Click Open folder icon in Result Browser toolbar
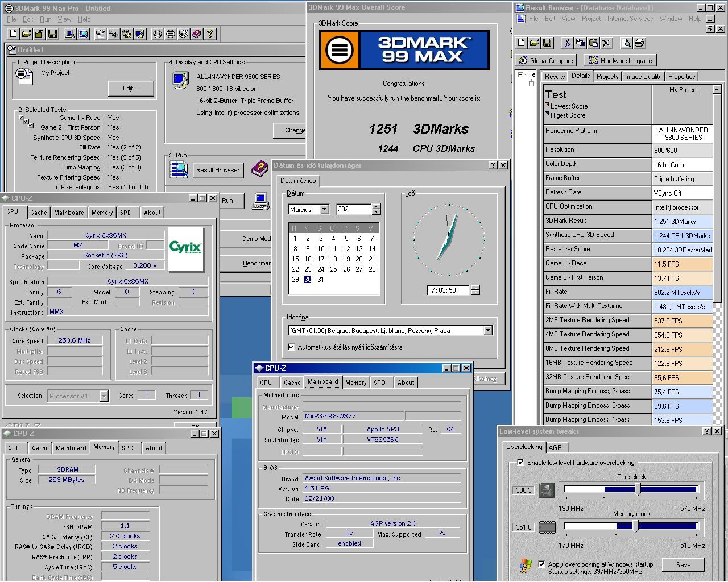Screen dimensions: 728x582 535,43
